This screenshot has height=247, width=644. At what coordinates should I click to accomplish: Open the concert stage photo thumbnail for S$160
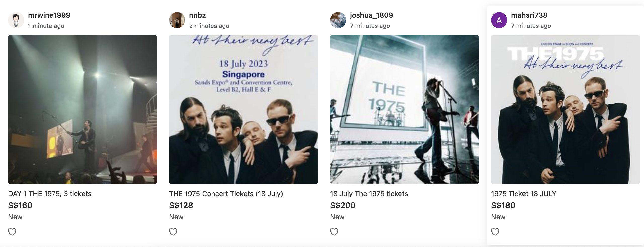point(83,109)
